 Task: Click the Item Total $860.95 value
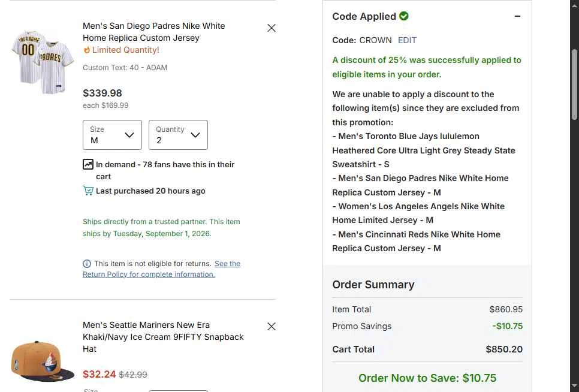[506, 309]
